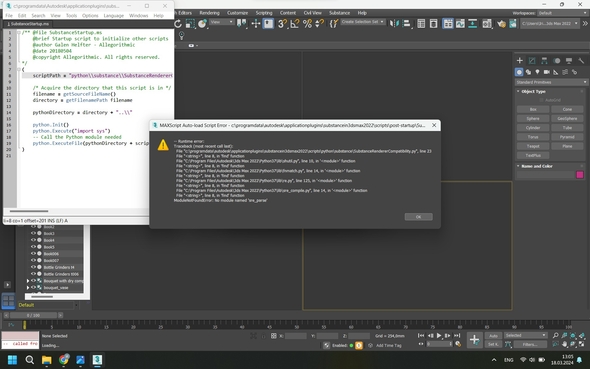Viewport: 590px width, 369px height.
Task: Click the Align tool icon
Action: (406, 24)
